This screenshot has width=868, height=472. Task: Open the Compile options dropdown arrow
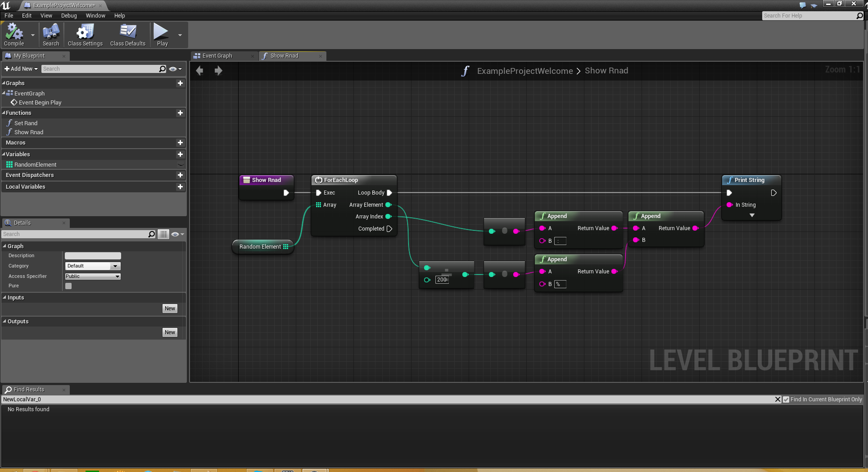click(x=32, y=35)
